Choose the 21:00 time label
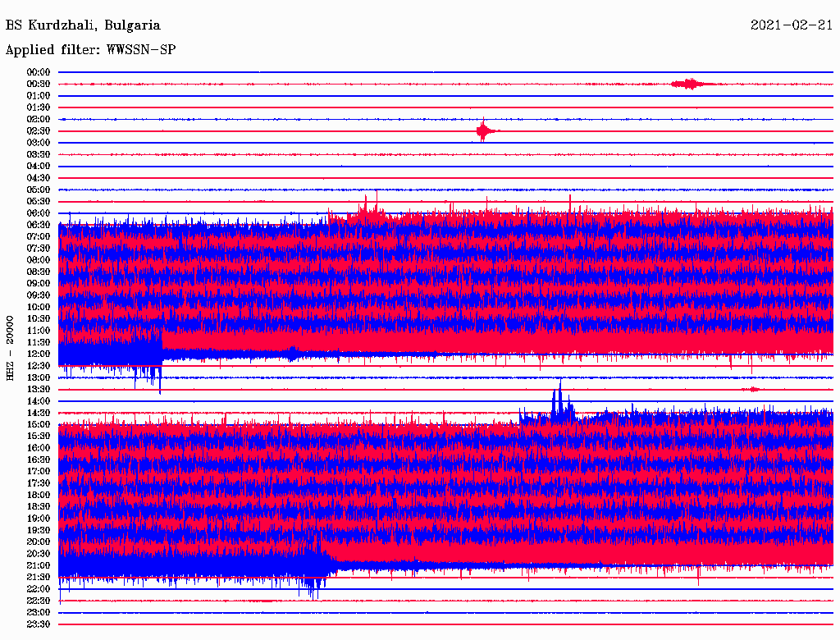840x640 pixels. coord(39,565)
